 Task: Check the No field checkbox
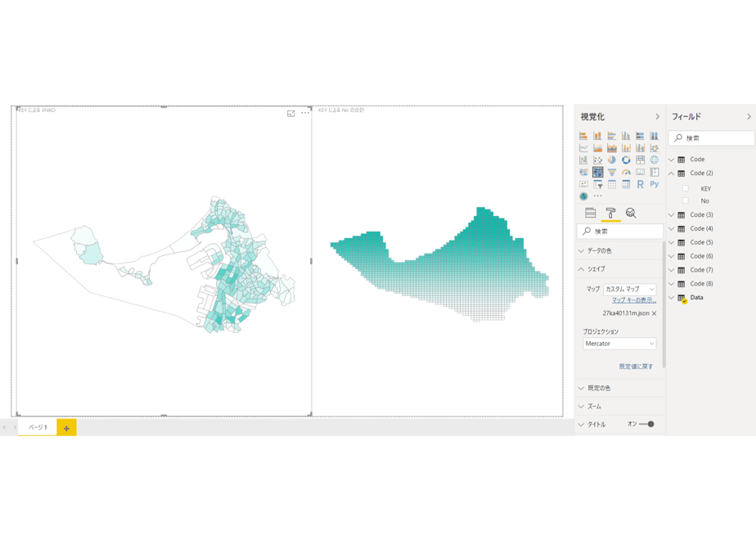685,200
